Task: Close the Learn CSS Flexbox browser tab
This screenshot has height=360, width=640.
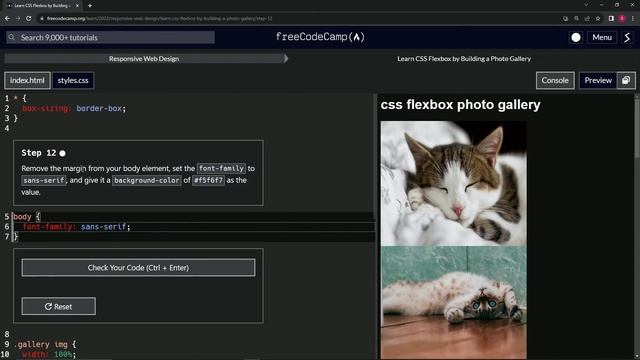Action: (77, 6)
